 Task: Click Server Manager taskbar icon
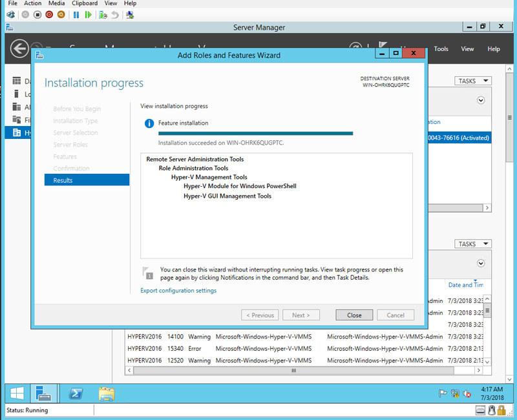(44, 394)
